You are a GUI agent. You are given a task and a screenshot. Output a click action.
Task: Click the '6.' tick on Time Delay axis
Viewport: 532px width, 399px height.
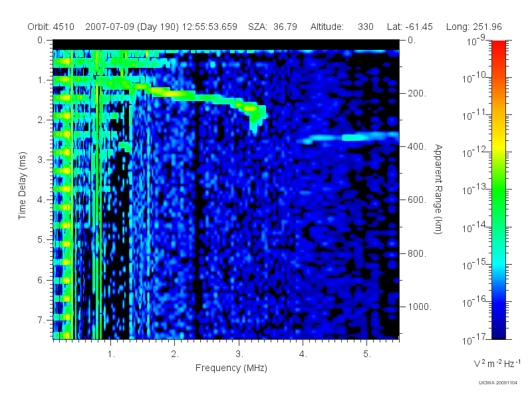(41, 280)
